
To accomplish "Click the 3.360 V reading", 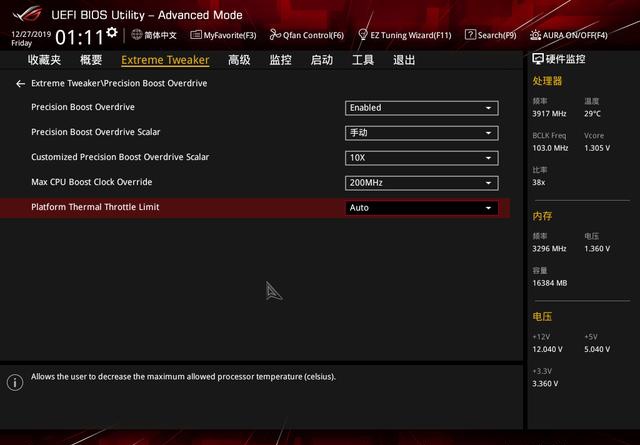I will (x=545, y=384).
